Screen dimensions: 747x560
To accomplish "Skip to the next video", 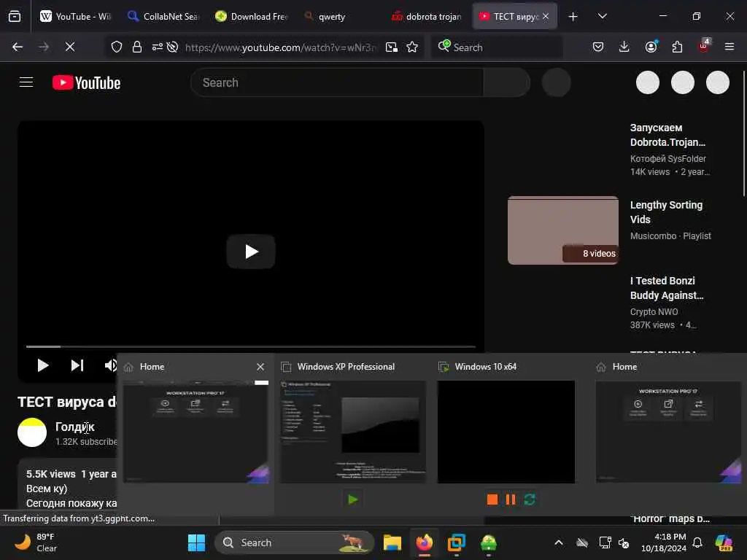I will 77,365.
